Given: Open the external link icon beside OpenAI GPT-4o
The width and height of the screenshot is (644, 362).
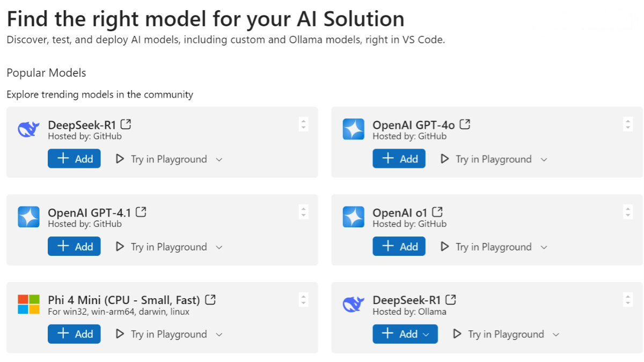Looking at the screenshot, I should point(465,124).
